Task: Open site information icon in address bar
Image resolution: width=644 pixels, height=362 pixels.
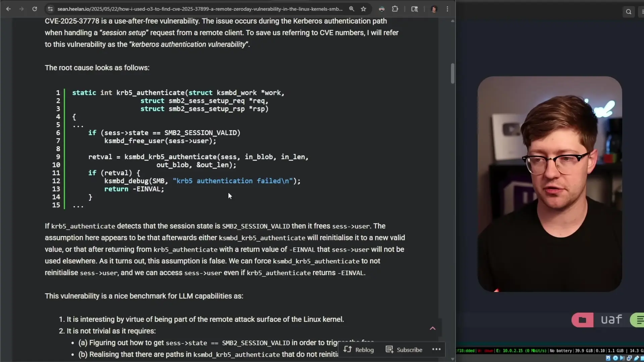Action: [50, 9]
